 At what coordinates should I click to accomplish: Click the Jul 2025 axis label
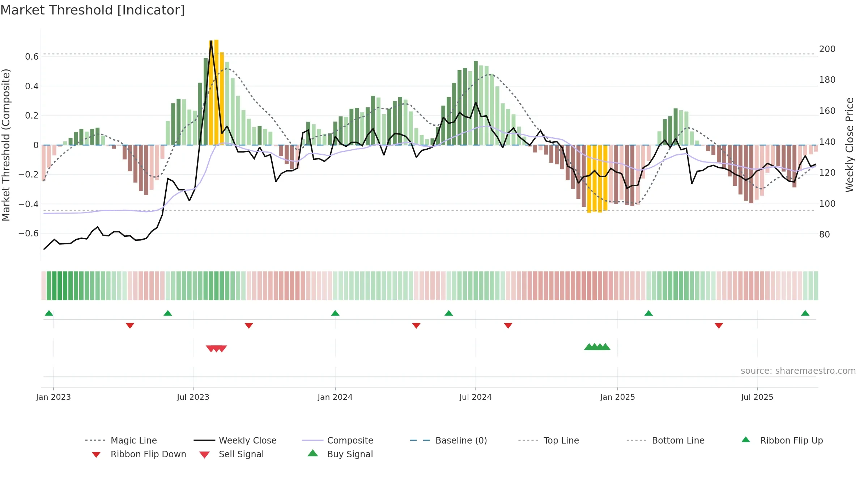[x=757, y=397]
